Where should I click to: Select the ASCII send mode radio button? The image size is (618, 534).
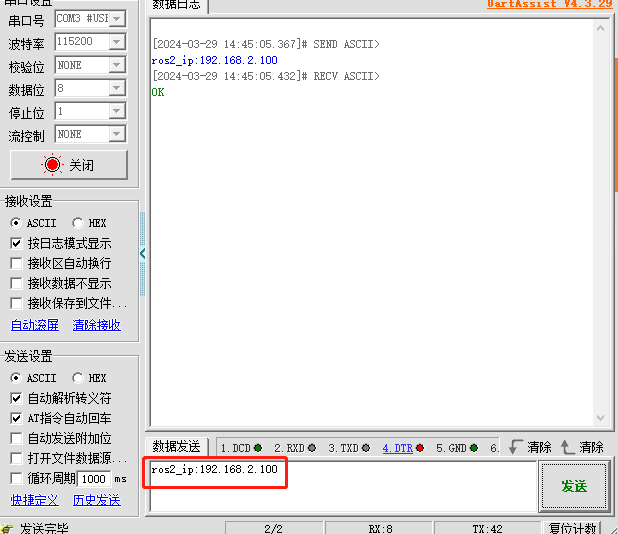(x=15, y=378)
